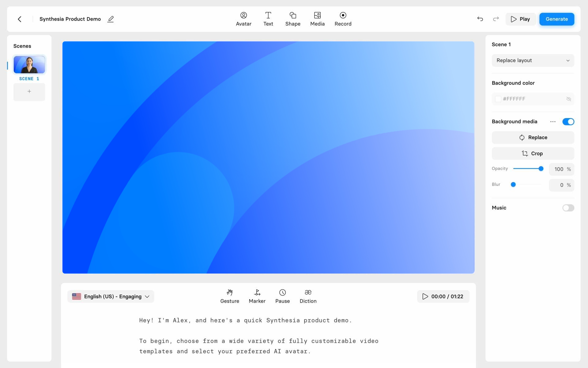Enable the Music toggle
The height and width of the screenshot is (368, 588).
[568, 208]
